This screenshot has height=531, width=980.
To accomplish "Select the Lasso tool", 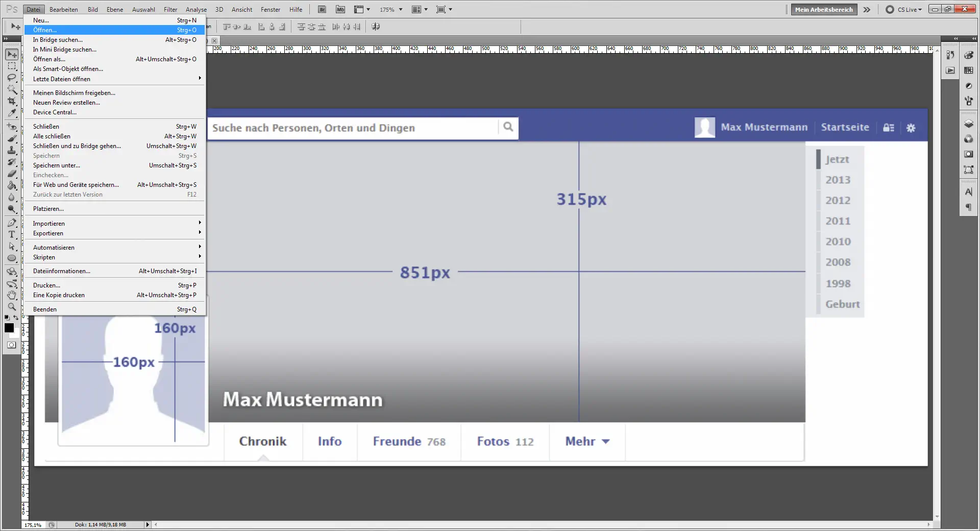I will click(x=12, y=78).
